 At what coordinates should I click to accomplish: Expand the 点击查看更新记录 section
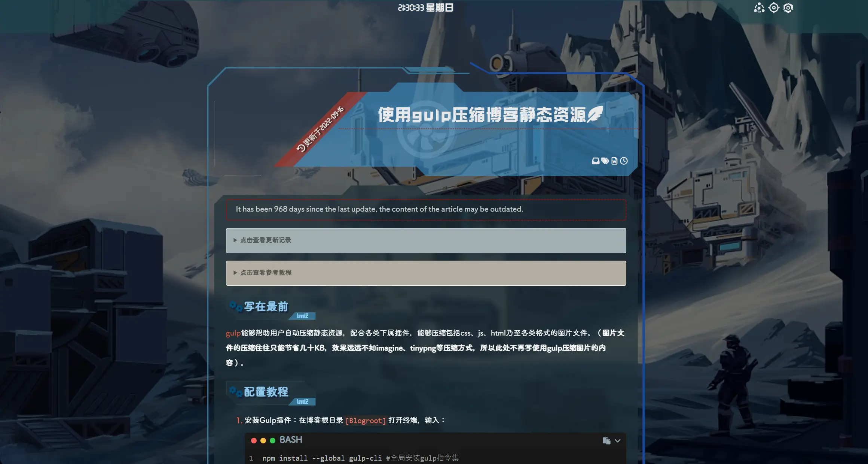pos(426,240)
